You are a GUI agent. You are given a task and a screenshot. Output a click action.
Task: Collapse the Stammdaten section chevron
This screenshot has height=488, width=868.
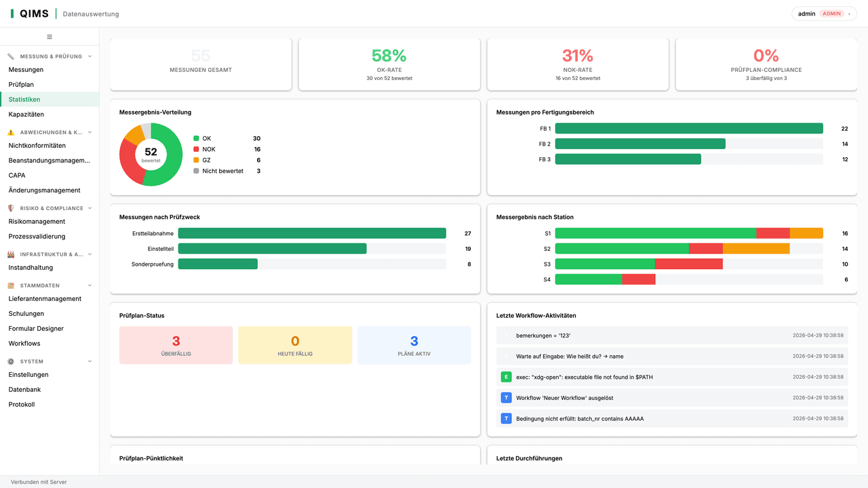pyautogui.click(x=90, y=285)
